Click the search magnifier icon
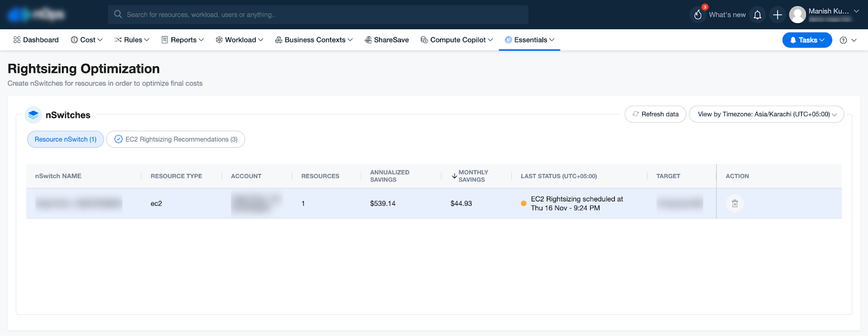Screen dimensions: 868x336 pyautogui.click(x=118, y=15)
